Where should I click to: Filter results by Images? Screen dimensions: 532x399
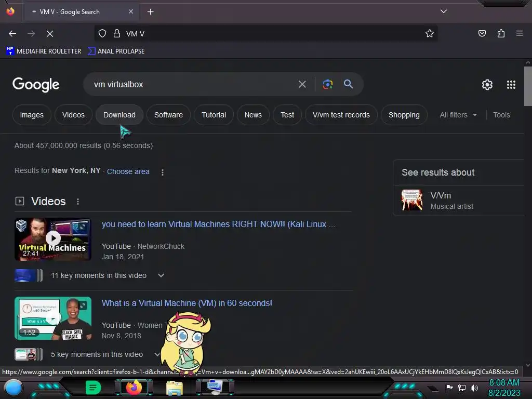point(32,115)
